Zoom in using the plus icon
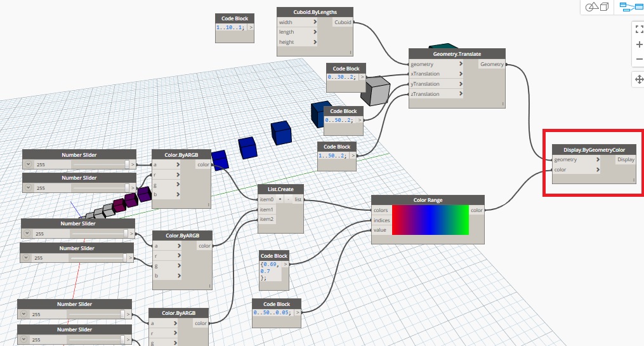Viewport: 644px width, 346px height. tap(639, 45)
